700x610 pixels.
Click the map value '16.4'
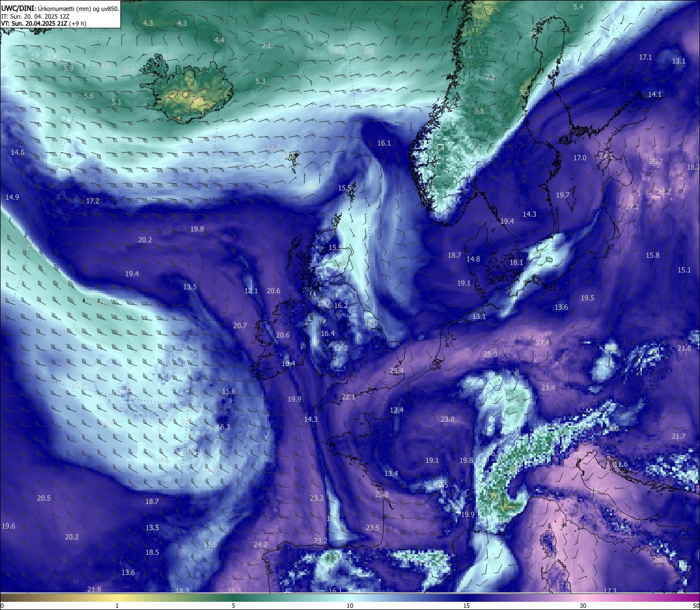tap(328, 334)
